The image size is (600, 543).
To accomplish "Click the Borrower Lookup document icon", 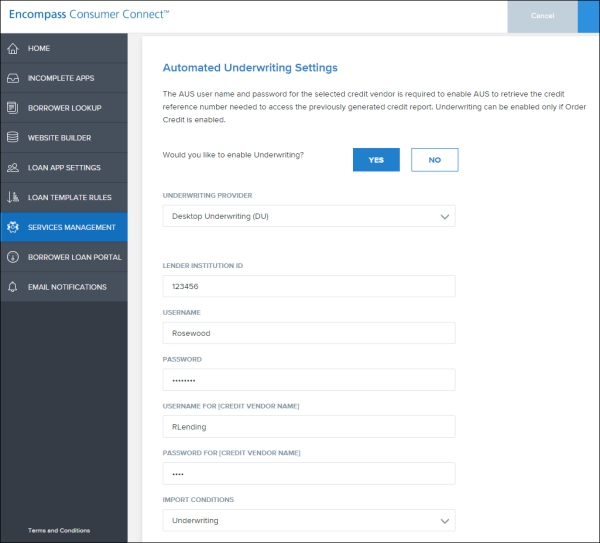I will [13, 108].
